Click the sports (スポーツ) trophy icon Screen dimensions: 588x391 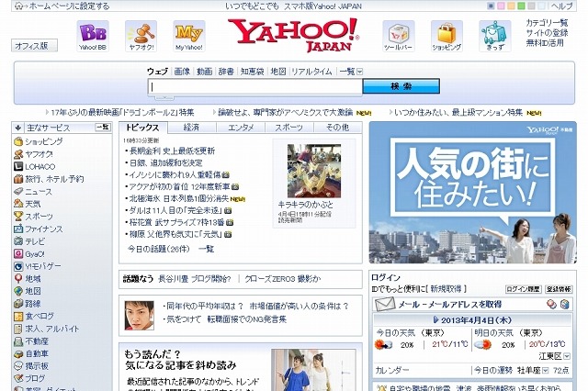18,216
